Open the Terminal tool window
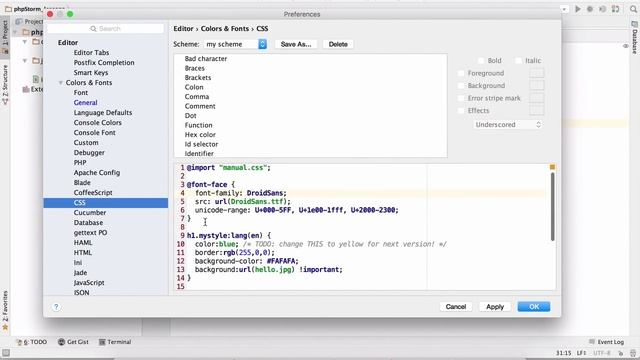 pyautogui.click(x=115, y=342)
